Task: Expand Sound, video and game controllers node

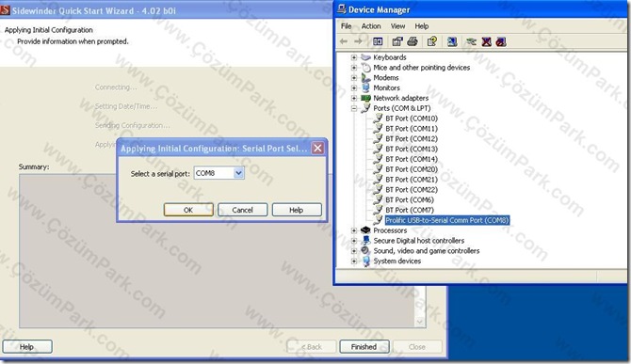Action: point(354,251)
